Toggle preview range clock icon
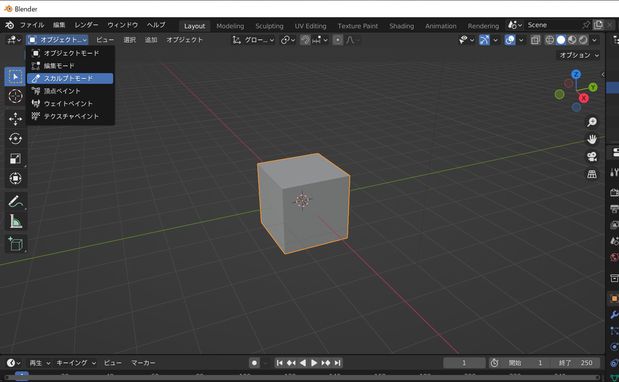Screen dimensions: 619x382 pos(494,363)
